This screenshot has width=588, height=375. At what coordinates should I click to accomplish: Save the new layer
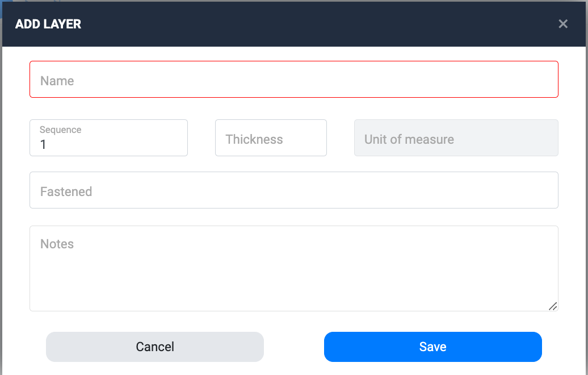(432, 347)
